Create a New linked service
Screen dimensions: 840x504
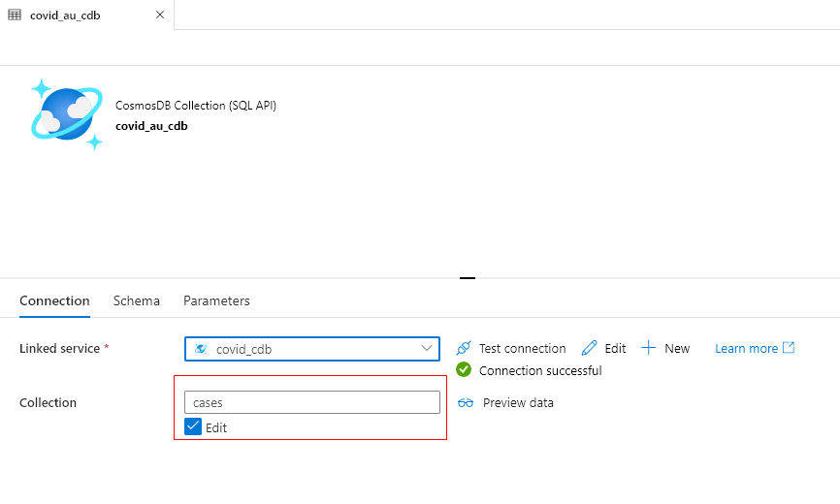(x=677, y=348)
